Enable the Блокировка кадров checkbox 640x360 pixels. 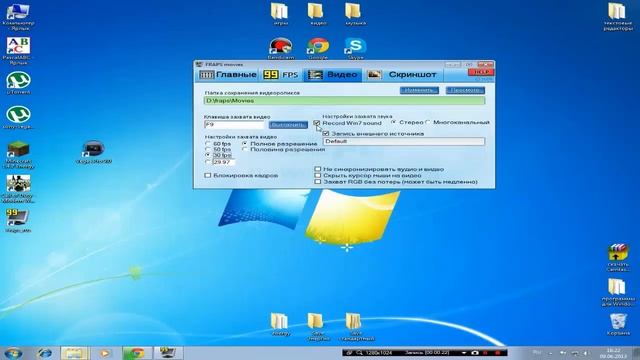coord(208,175)
